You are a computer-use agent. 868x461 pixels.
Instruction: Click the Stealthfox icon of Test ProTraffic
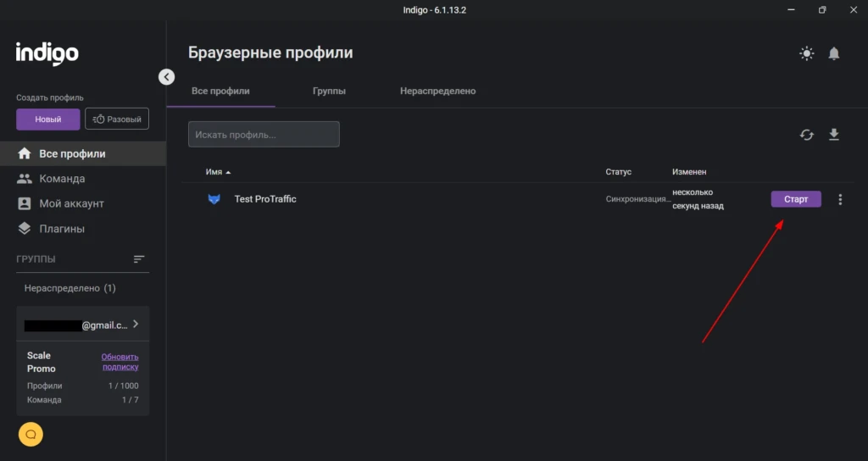pos(214,199)
